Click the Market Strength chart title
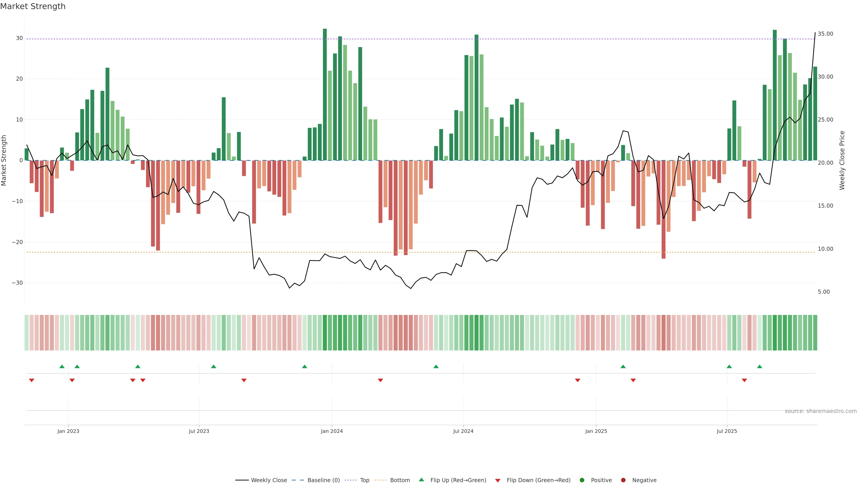Screen dimensions: 868x488 tap(33, 6)
